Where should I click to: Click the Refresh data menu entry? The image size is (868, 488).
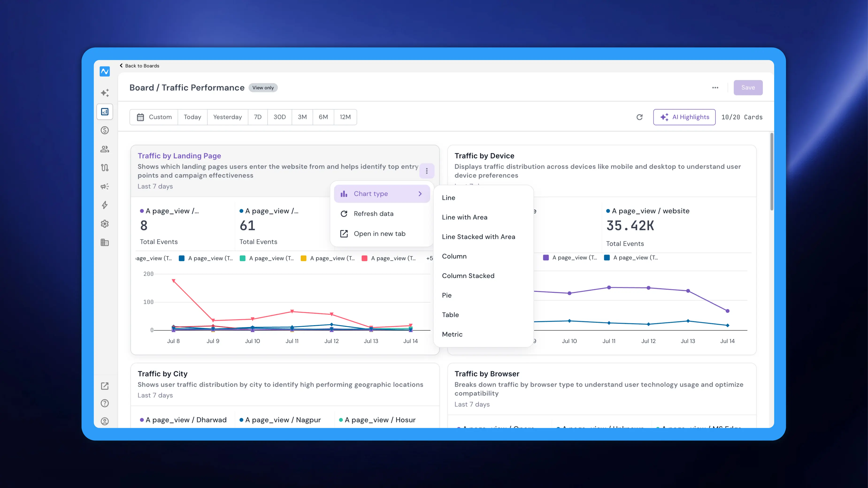(382, 213)
